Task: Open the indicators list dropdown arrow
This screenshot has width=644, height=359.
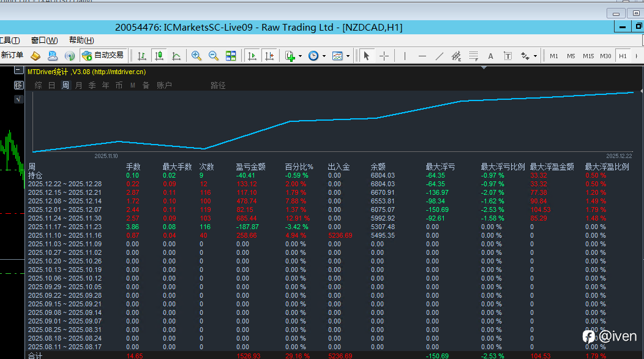Action: [300, 56]
